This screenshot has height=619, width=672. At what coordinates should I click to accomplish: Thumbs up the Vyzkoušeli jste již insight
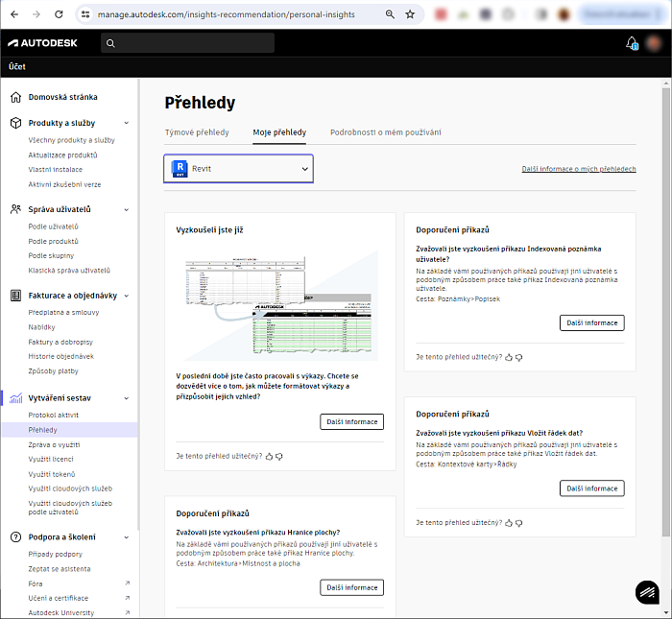coord(269,456)
